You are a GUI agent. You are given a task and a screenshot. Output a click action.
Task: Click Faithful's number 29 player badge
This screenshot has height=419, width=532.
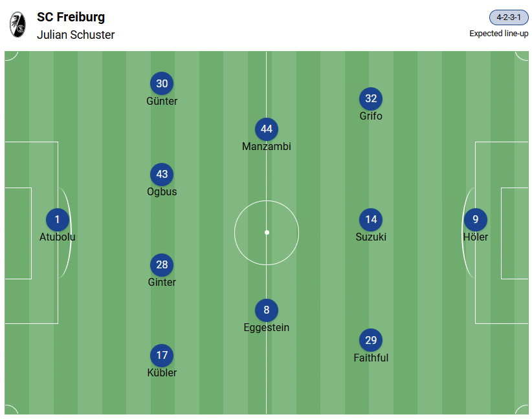371,341
